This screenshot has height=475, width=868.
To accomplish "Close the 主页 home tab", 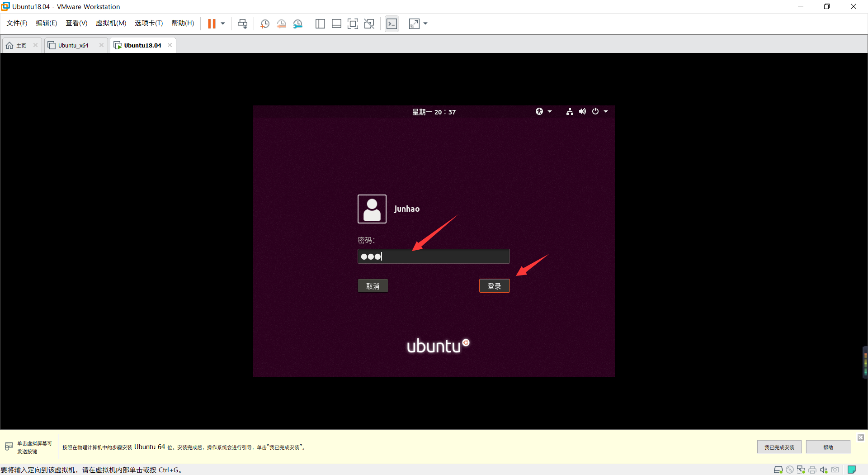I will (x=35, y=45).
